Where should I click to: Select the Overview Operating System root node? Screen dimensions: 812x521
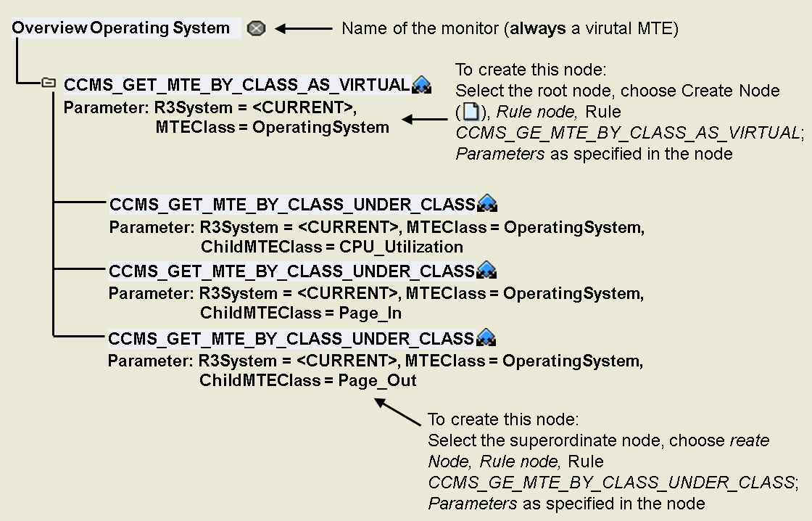pos(121,28)
